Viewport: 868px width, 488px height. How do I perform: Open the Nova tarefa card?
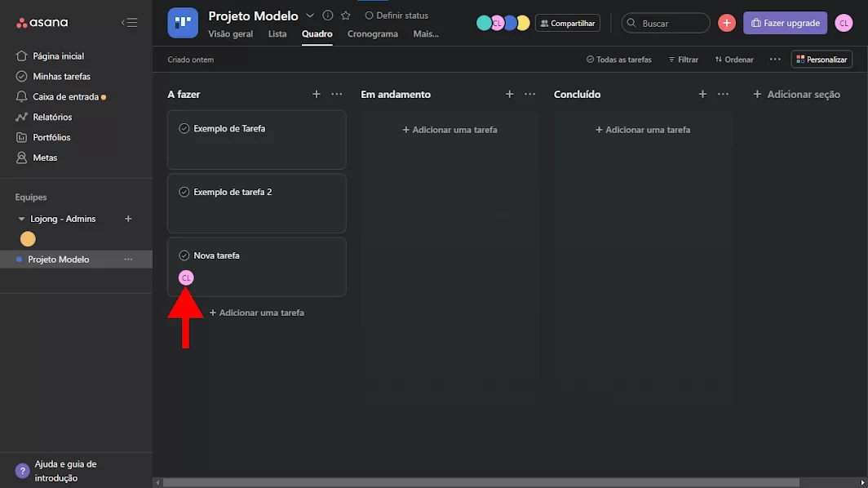(x=257, y=267)
